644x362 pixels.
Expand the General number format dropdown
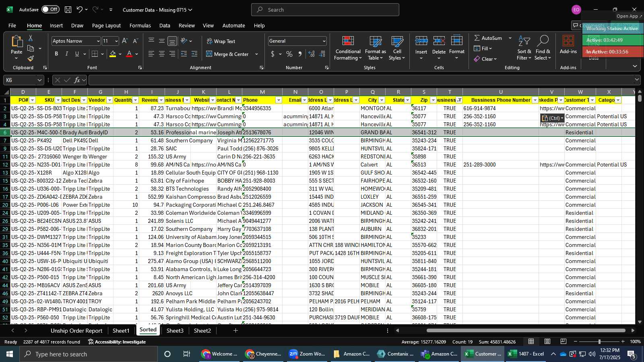(x=324, y=41)
